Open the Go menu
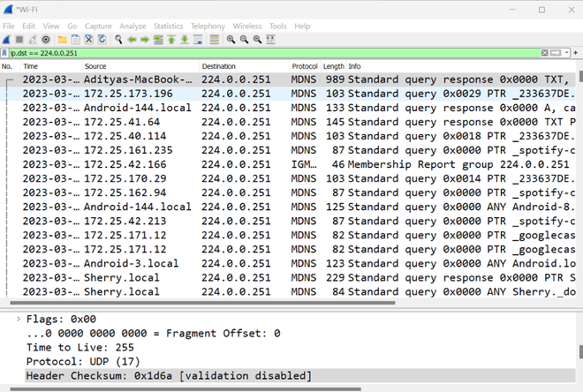 (x=72, y=26)
